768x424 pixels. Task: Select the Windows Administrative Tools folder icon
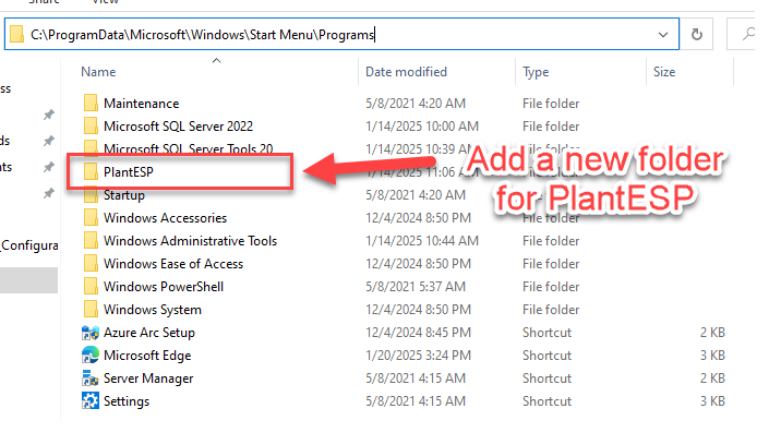(x=91, y=241)
